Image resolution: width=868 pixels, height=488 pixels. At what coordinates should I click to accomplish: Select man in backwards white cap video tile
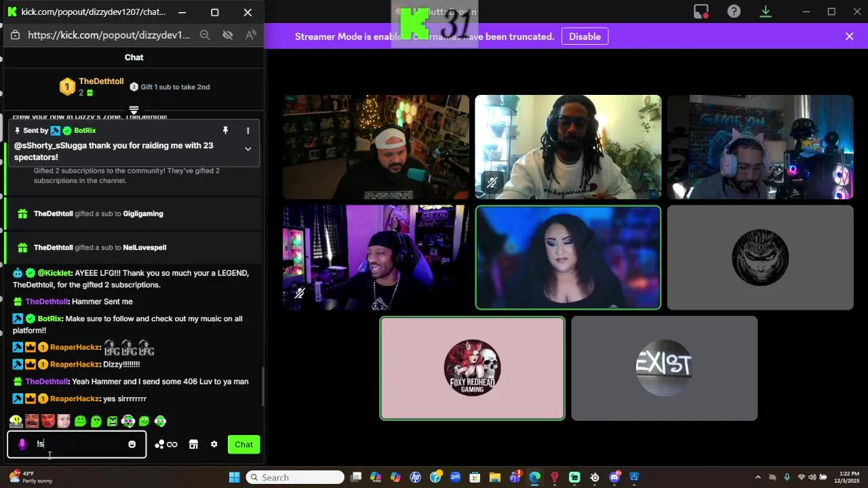pyautogui.click(x=376, y=147)
